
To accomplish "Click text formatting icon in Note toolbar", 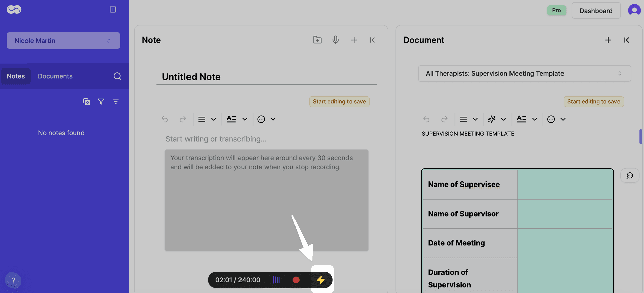I will [231, 119].
